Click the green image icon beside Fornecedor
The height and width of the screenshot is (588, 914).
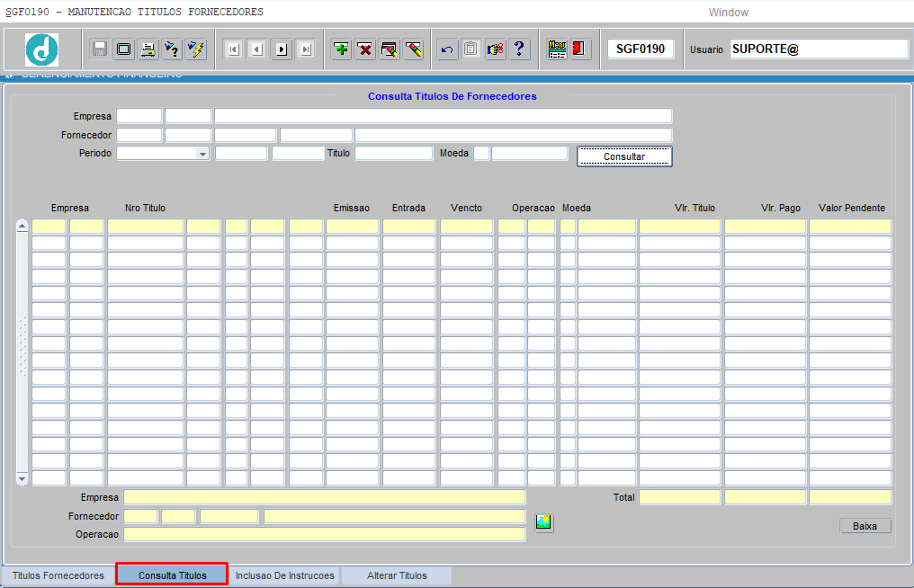544,522
